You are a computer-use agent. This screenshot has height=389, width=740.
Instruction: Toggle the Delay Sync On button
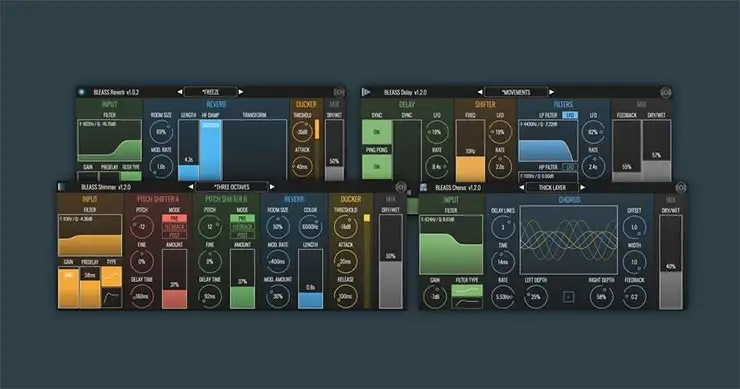(377, 132)
